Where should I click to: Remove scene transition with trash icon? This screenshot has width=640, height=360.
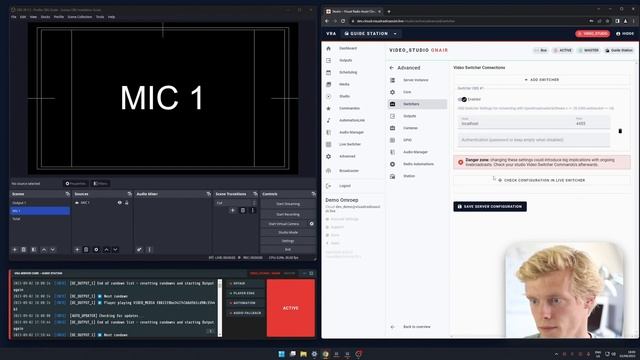coord(242,210)
